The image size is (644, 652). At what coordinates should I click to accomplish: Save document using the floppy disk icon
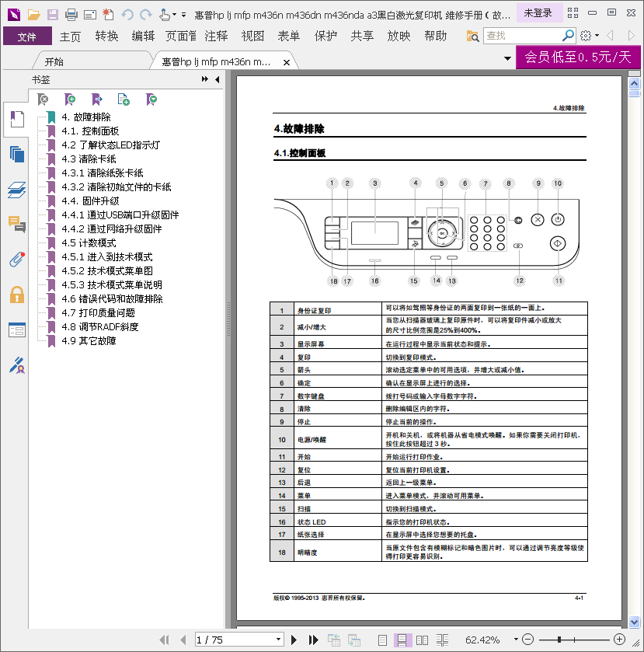(52, 15)
